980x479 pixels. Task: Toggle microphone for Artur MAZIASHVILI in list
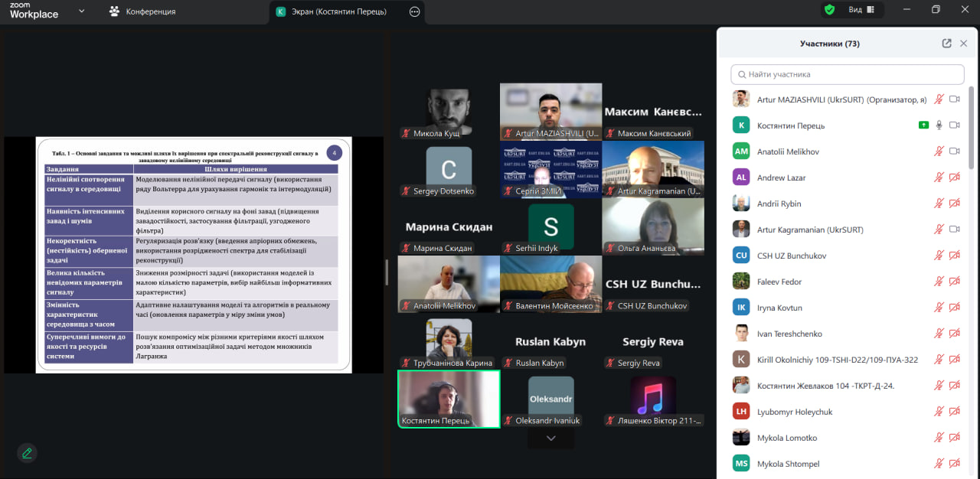tap(939, 99)
